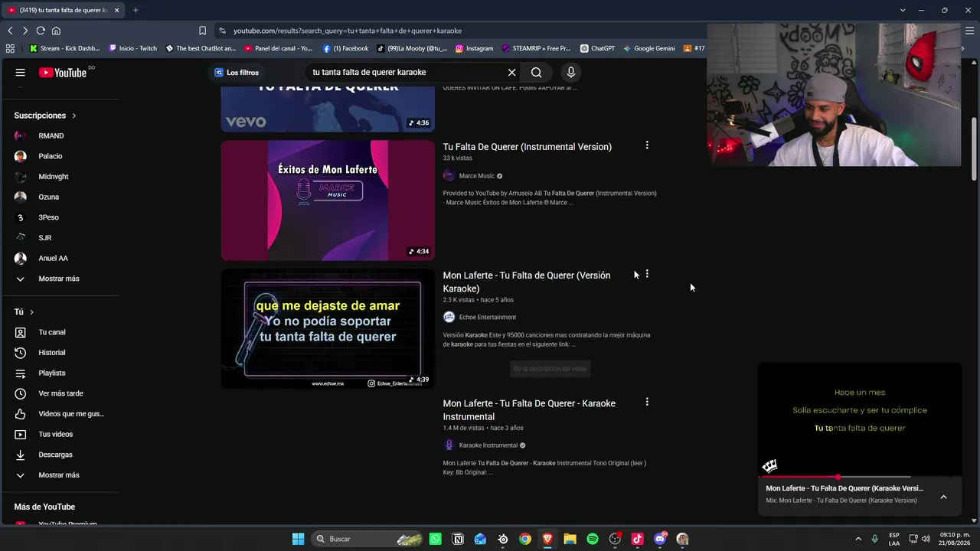
Task: Click the miniplayer karaoke video
Action: [860, 419]
